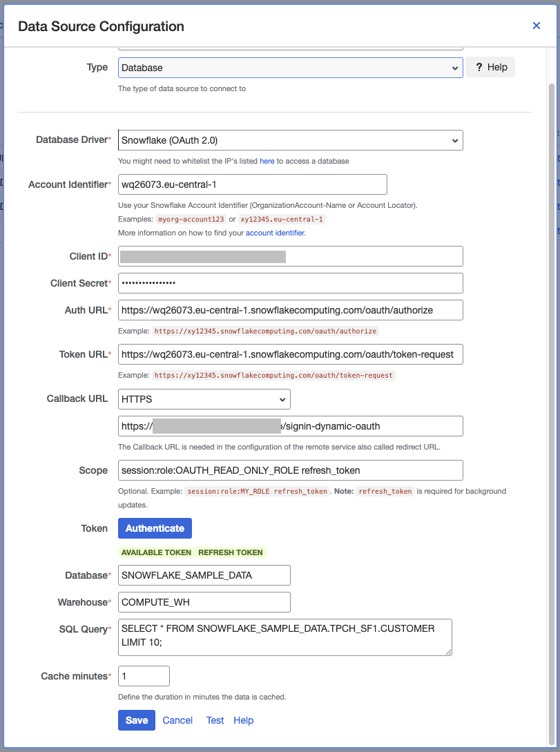Close the Data Source Configuration dialog
Screen dimensions: 560x752
pyautogui.click(x=537, y=26)
